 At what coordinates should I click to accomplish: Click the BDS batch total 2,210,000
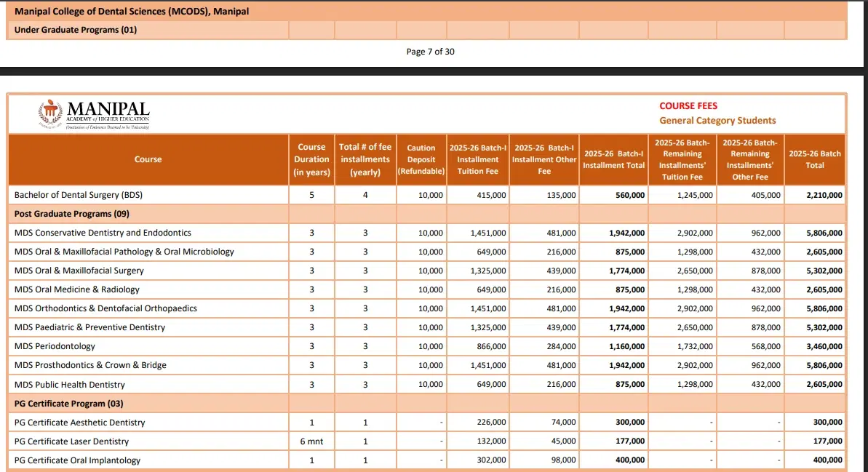tap(824, 195)
